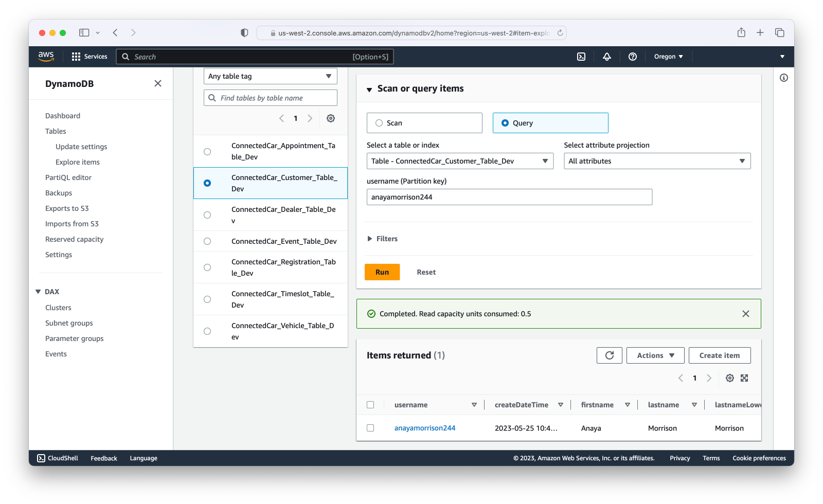
Task: Open the Services grid menu
Action: tap(90, 57)
